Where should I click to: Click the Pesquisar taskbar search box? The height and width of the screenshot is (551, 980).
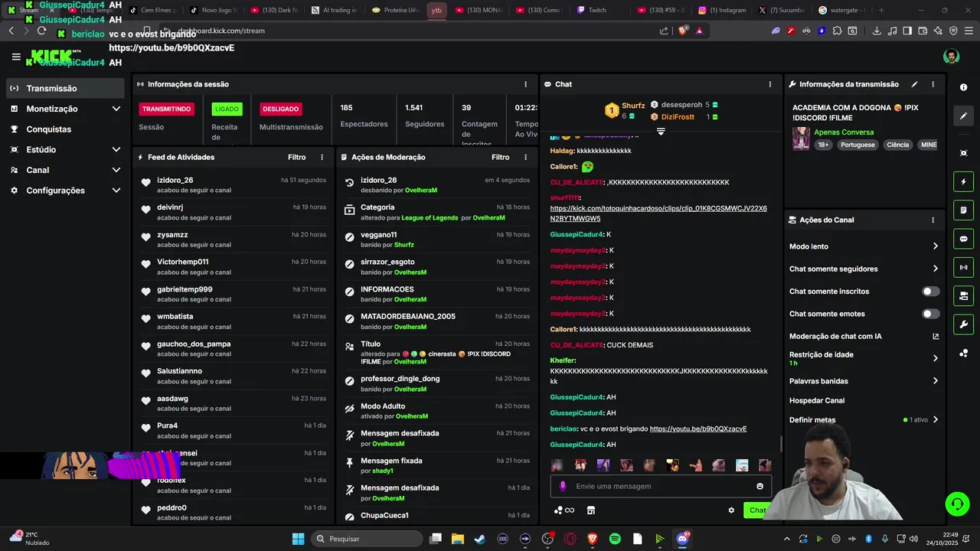367,539
